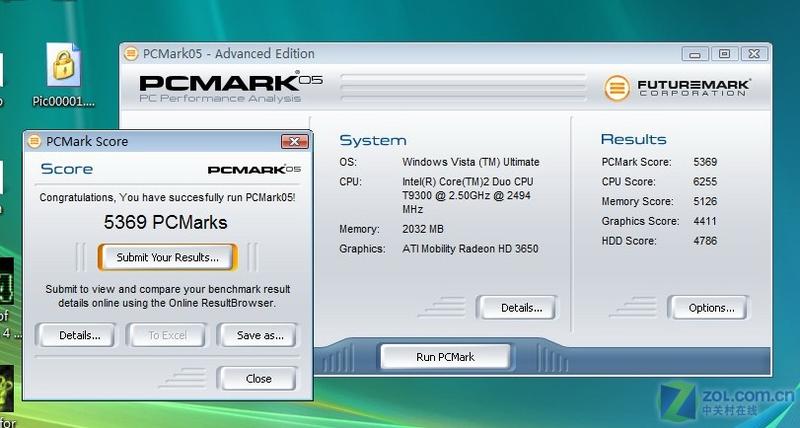
Task: Click HDD Score value 4786
Action: 705,241
